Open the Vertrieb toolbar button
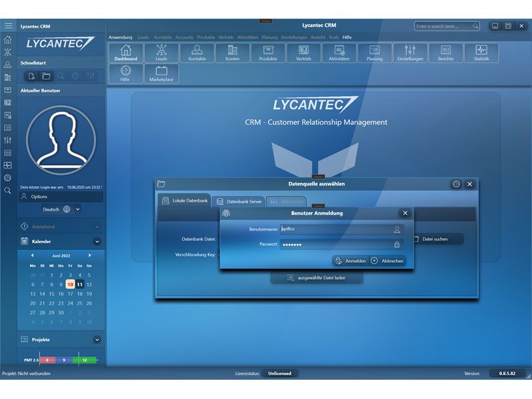Viewport: 532px width, 399px height. click(x=304, y=53)
